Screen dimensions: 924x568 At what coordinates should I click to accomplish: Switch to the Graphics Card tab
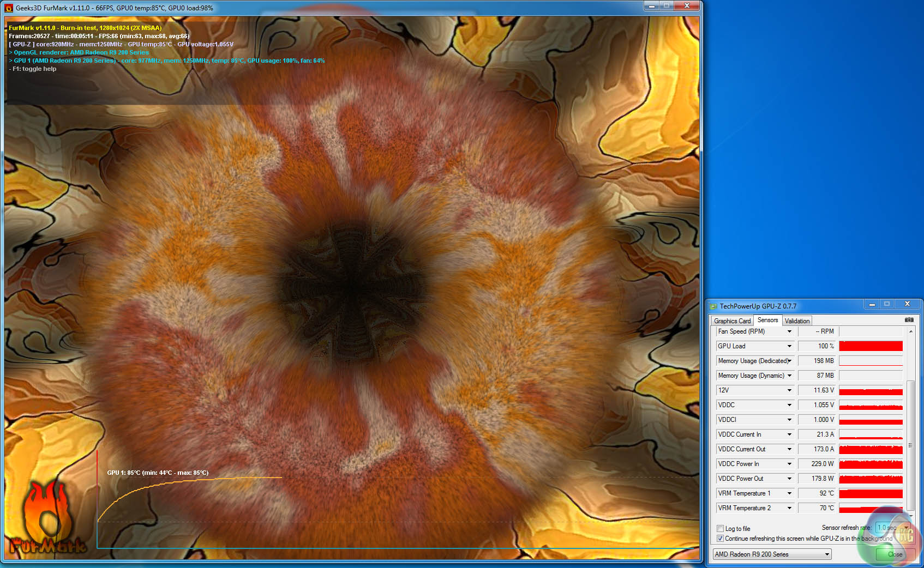[x=732, y=321]
